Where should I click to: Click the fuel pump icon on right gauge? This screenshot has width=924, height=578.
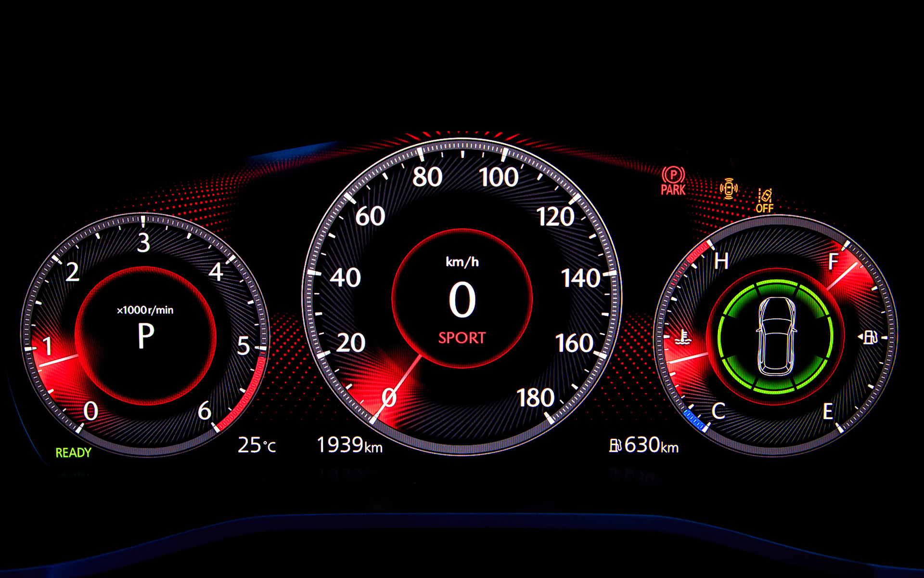(x=869, y=337)
